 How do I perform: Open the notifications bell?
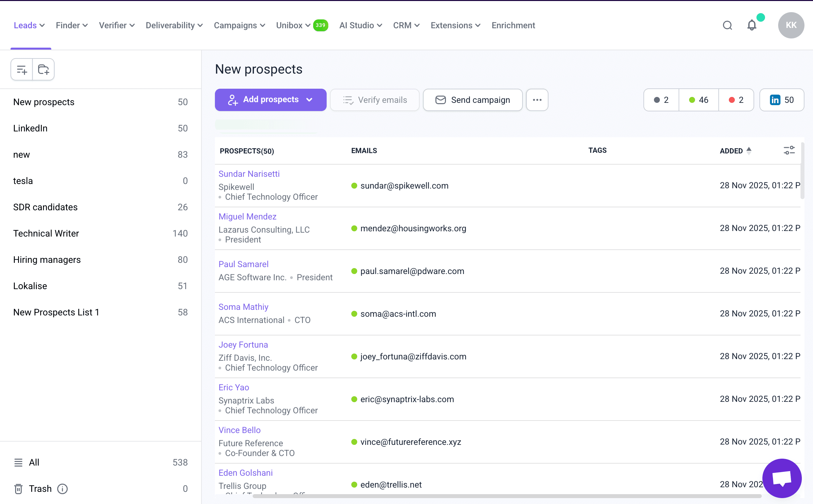(x=751, y=25)
